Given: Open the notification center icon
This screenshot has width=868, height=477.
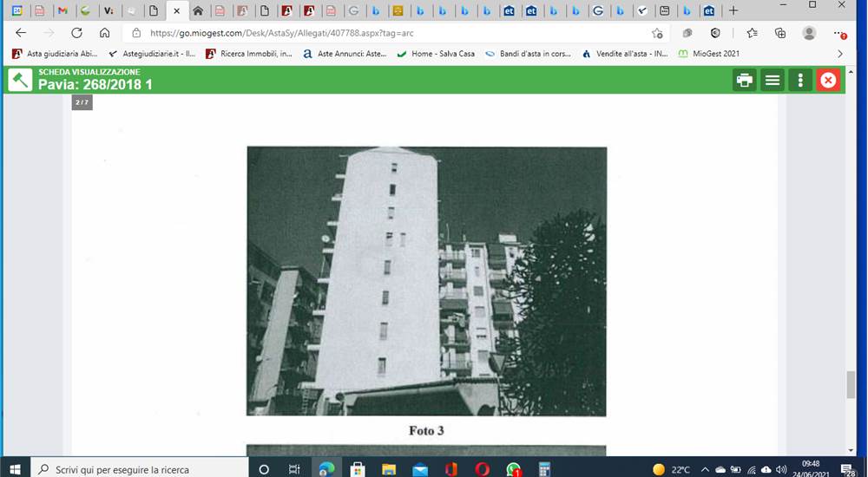Looking at the screenshot, I should (849, 469).
